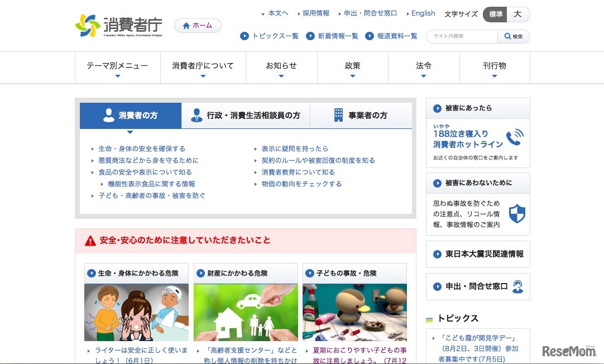Open the 採用情報 link
This screenshot has width=604, height=364.
(316, 13)
